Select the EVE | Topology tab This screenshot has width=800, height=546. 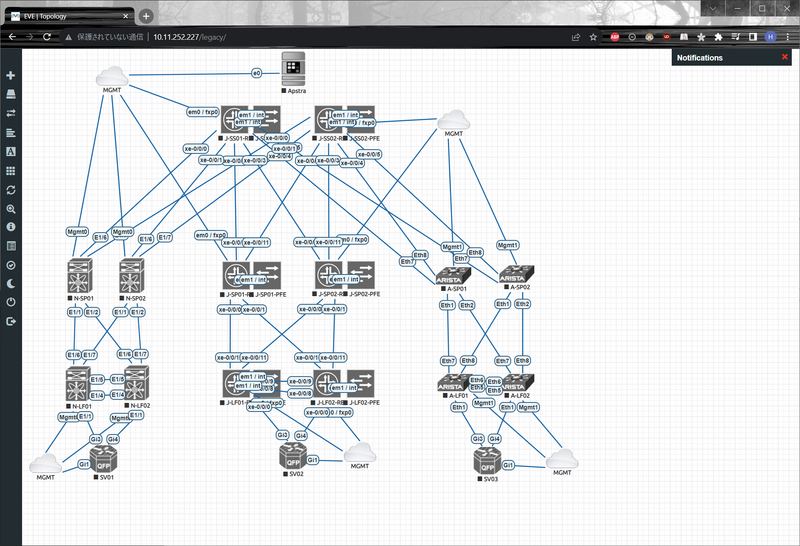point(70,16)
